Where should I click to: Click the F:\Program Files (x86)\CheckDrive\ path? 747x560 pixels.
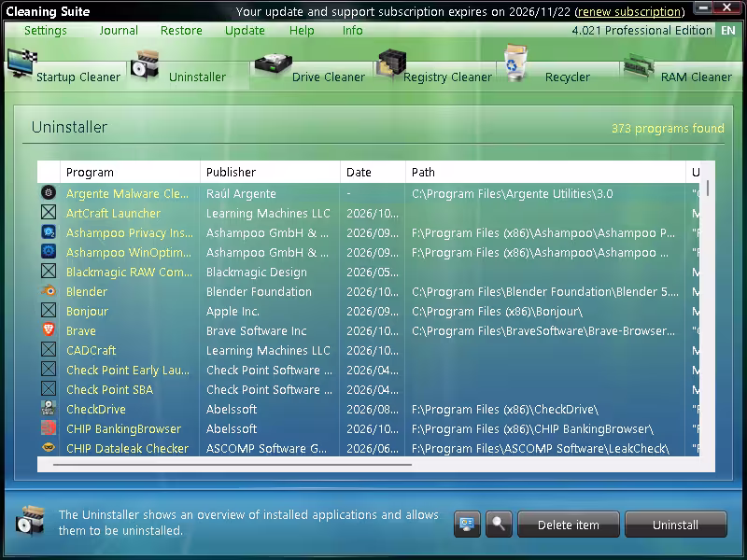(505, 409)
